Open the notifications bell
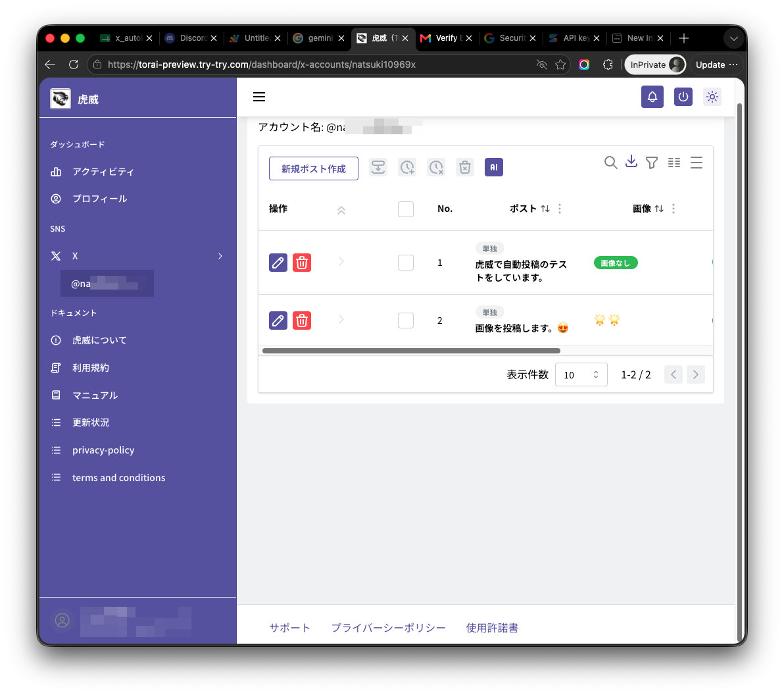This screenshot has width=784, height=695. point(652,97)
